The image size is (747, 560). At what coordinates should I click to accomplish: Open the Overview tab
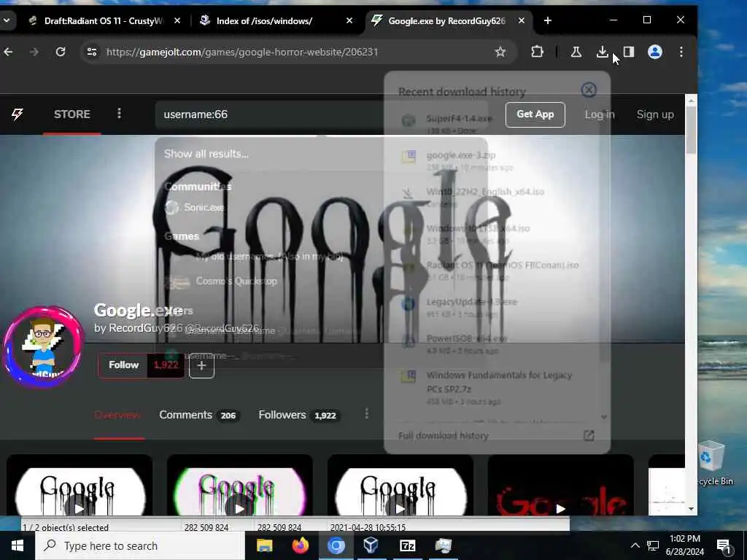tap(117, 415)
